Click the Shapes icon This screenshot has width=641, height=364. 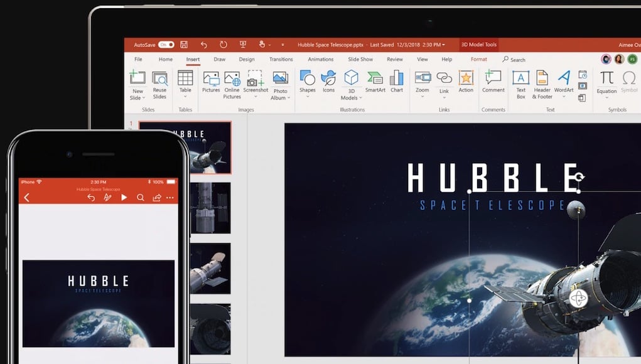click(308, 77)
